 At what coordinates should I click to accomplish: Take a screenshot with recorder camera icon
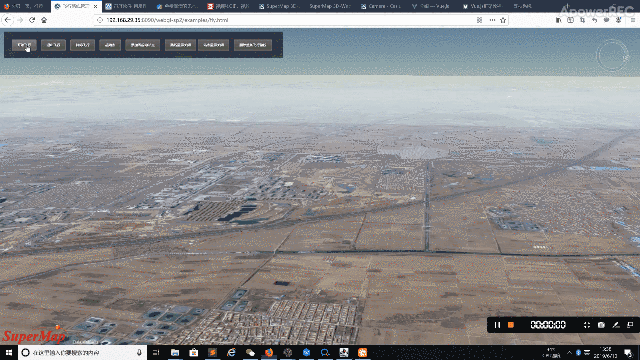click(601, 325)
